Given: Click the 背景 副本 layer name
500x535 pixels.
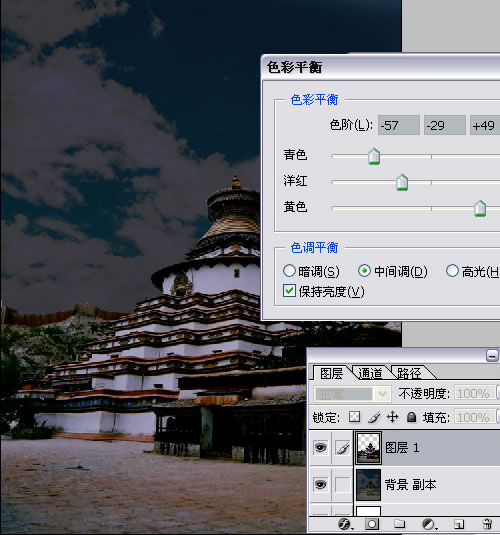Looking at the screenshot, I should 411,485.
